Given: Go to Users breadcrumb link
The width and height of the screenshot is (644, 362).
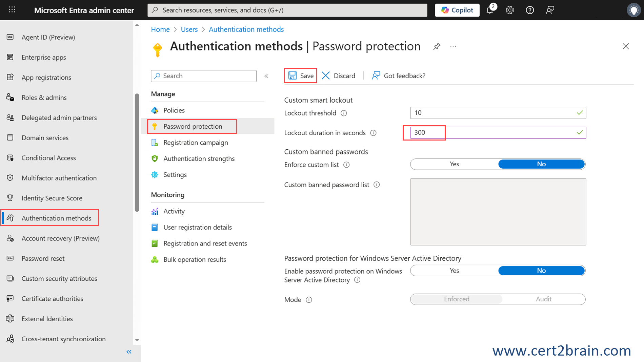Looking at the screenshot, I should (189, 29).
